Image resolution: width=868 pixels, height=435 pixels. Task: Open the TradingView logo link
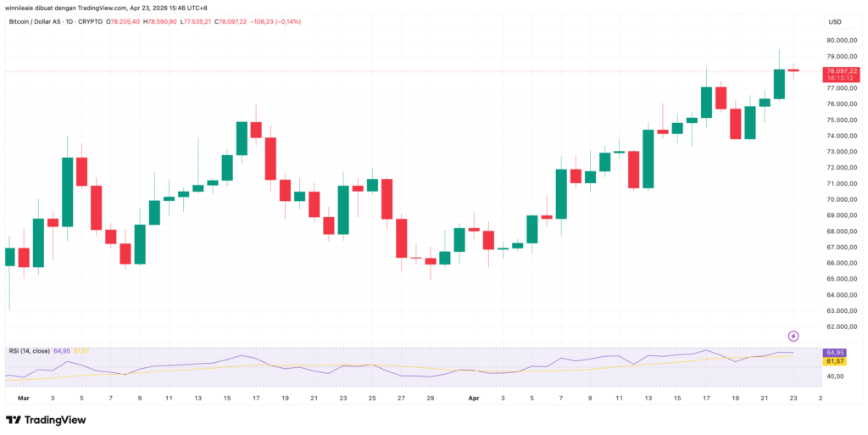(x=46, y=420)
